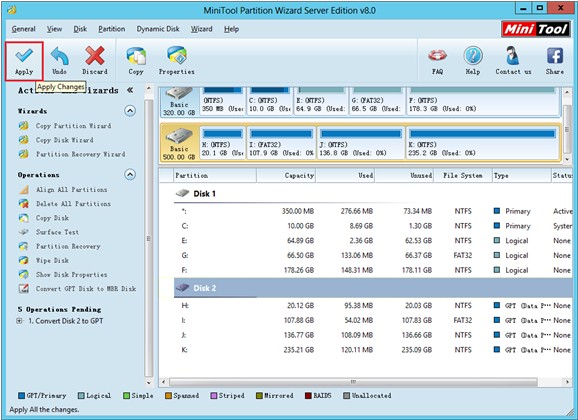Select the Disk 1 header row

372,194
